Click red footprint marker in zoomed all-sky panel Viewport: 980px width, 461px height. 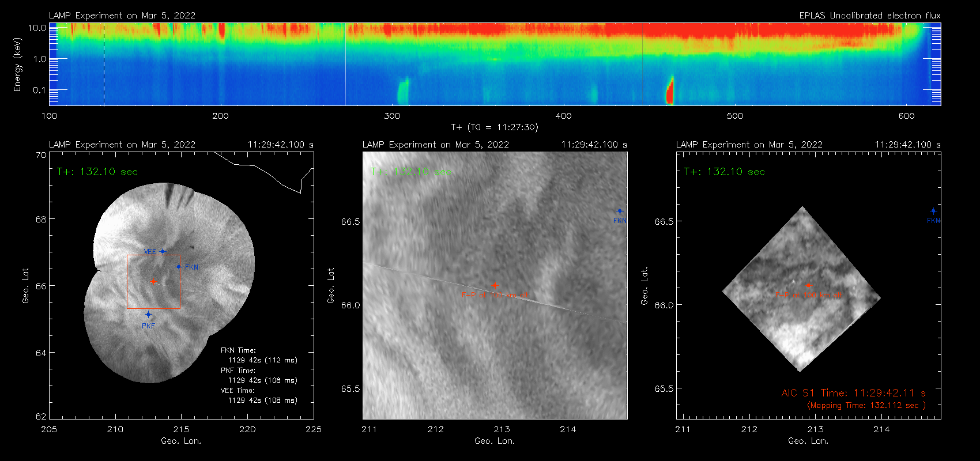(x=495, y=285)
